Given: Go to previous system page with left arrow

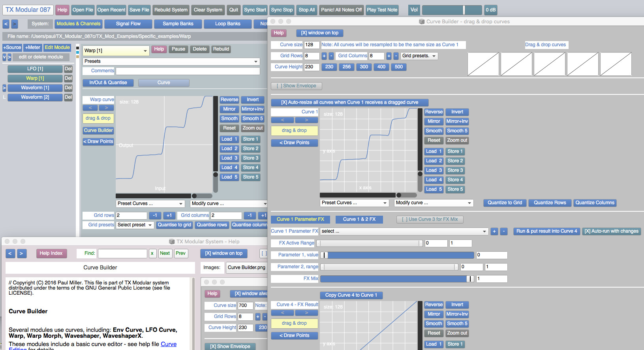Looking at the screenshot, I should coord(6,24).
